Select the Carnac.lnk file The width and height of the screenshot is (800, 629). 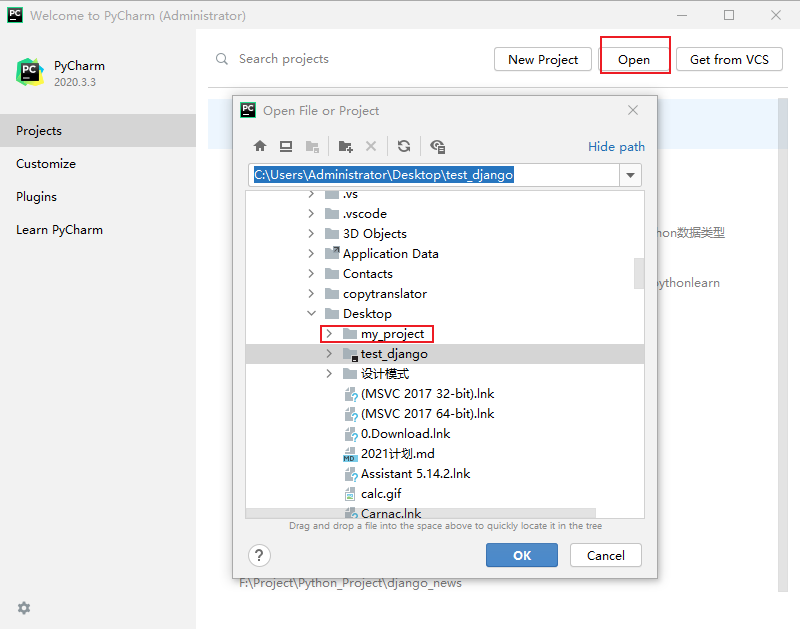tap(391, 513)
